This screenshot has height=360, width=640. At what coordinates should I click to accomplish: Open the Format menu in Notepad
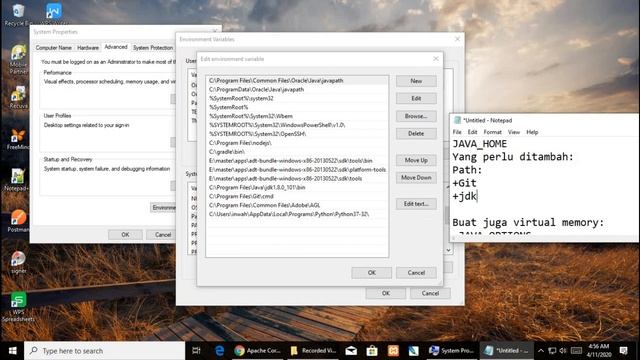(x=492, y=132)
